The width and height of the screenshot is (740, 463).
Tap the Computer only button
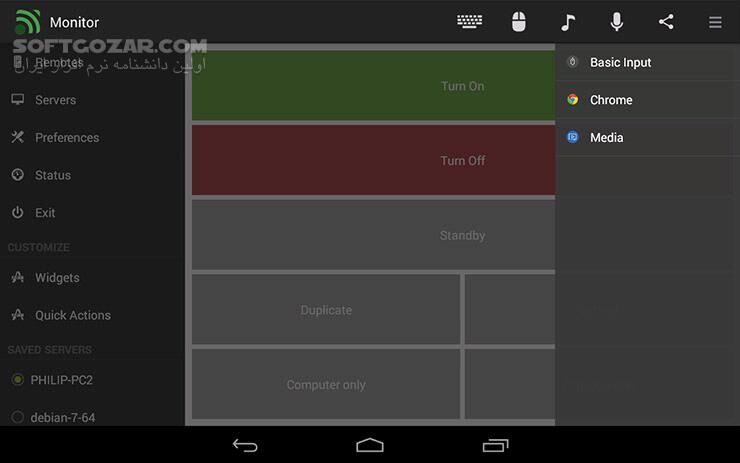(x=326, y=385)
